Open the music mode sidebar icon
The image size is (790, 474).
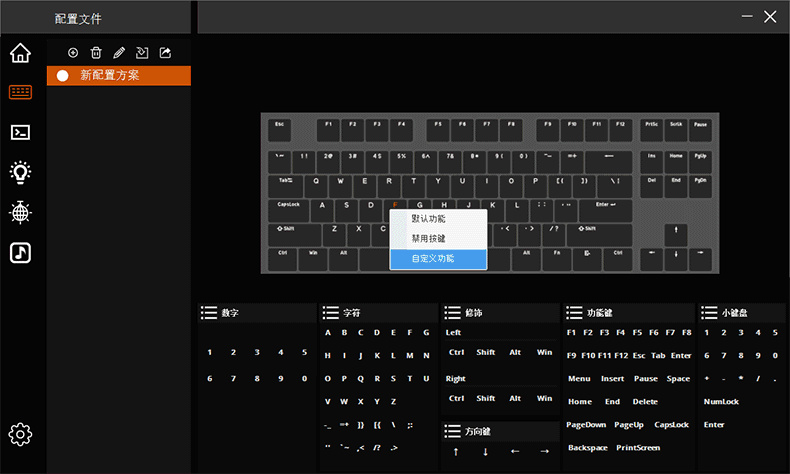[20, 253]
